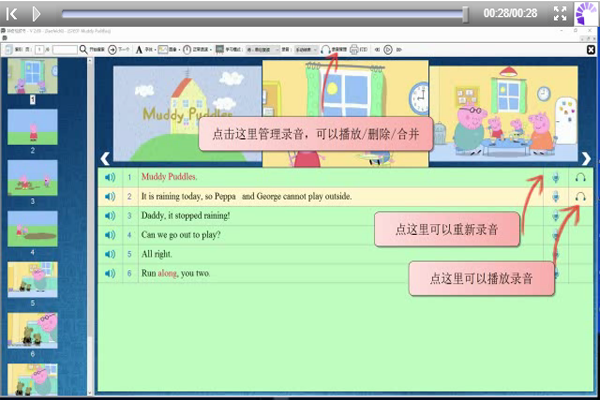Play audio for sentence 4 Can we go out
Image resolution: width=600 pixels, height=400 pixels.
[x=110, y=235]
